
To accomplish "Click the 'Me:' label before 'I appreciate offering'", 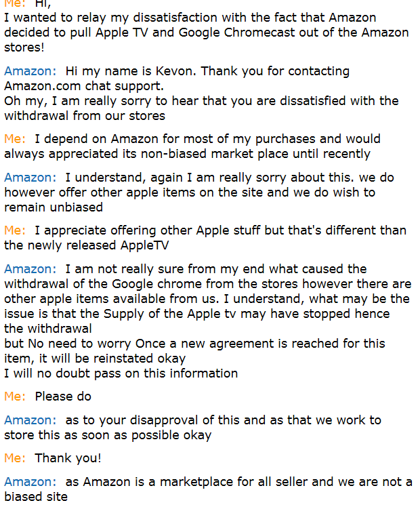I will pyautogui.click(x=15, y=230).
